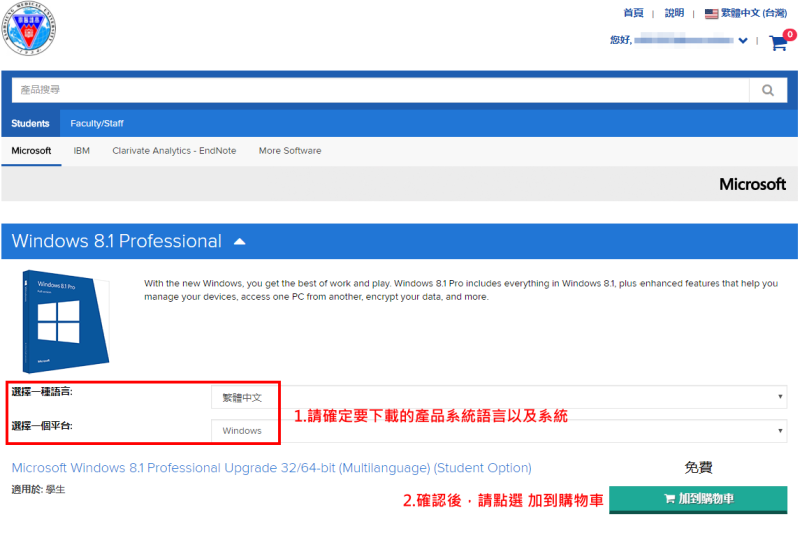Open the platform dropdown showing Windows
The height and width of the screenshot is (533, 800).
point(499,431)
